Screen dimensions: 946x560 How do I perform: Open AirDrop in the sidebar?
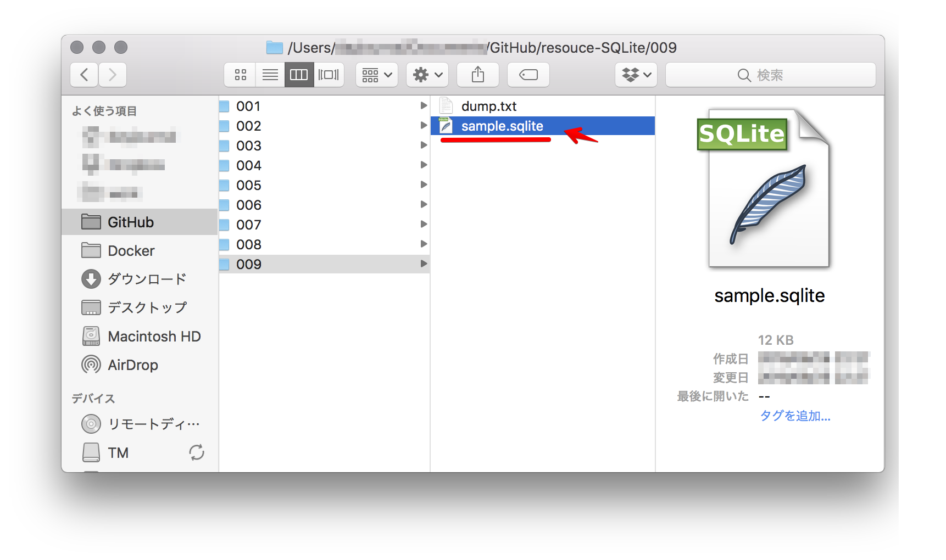tap(140, 365)
